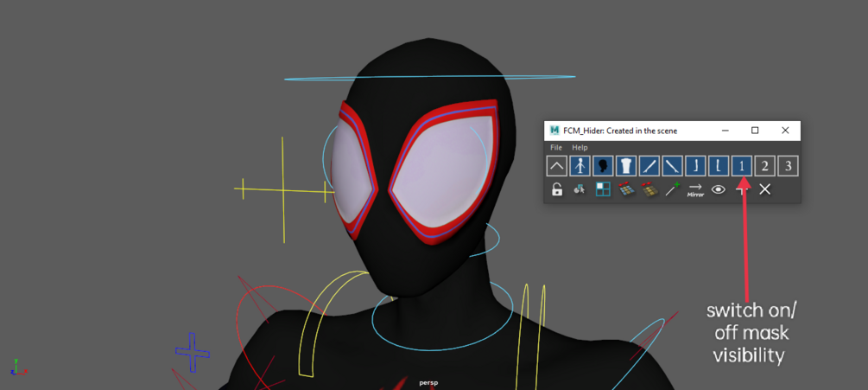Viewport: 868px width, 390px height.
Task: Click the four-square layout icon
Action: [603, 189]
